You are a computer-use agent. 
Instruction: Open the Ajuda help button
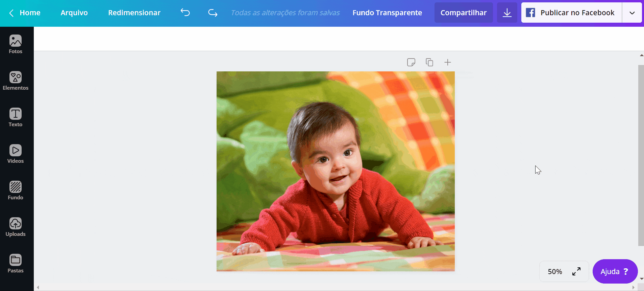pos(615,271)
